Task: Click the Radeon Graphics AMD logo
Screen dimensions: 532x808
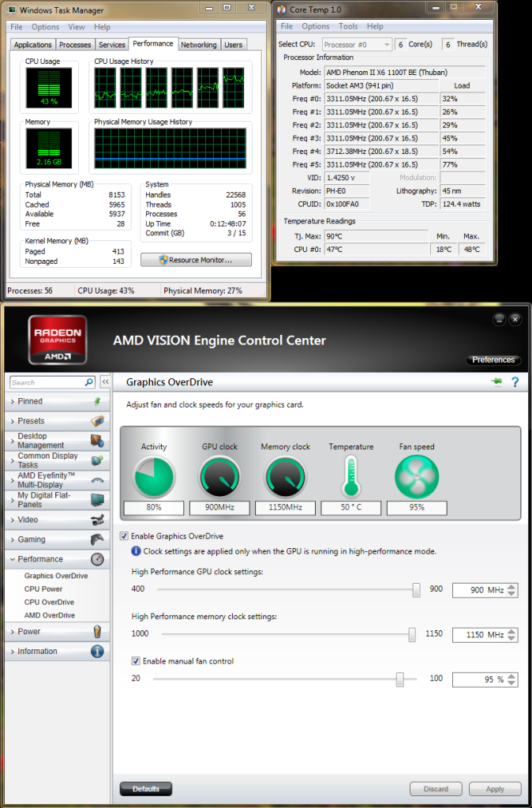Action: click(57, 340)
